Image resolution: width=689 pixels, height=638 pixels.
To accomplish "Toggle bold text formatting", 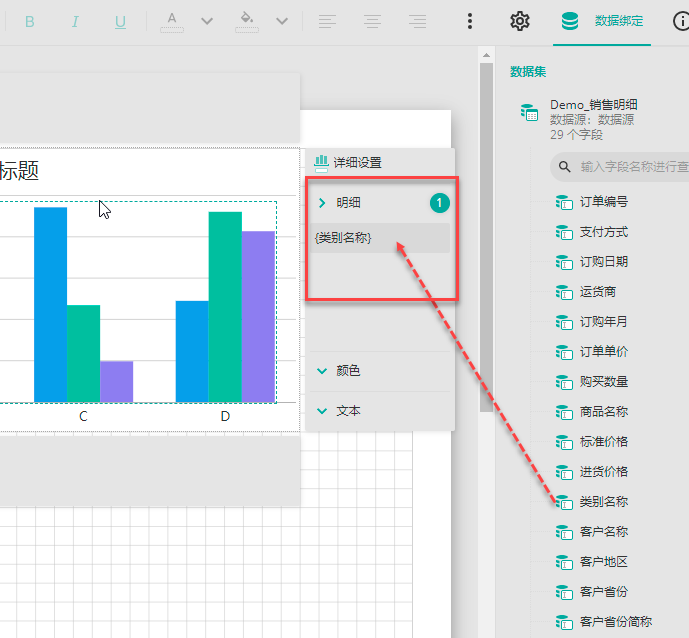I will (29, 22).
